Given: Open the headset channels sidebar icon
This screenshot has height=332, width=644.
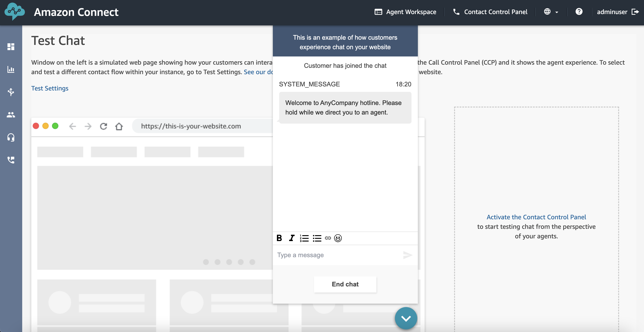Looking at the screenshot, I should click(11, 137).
